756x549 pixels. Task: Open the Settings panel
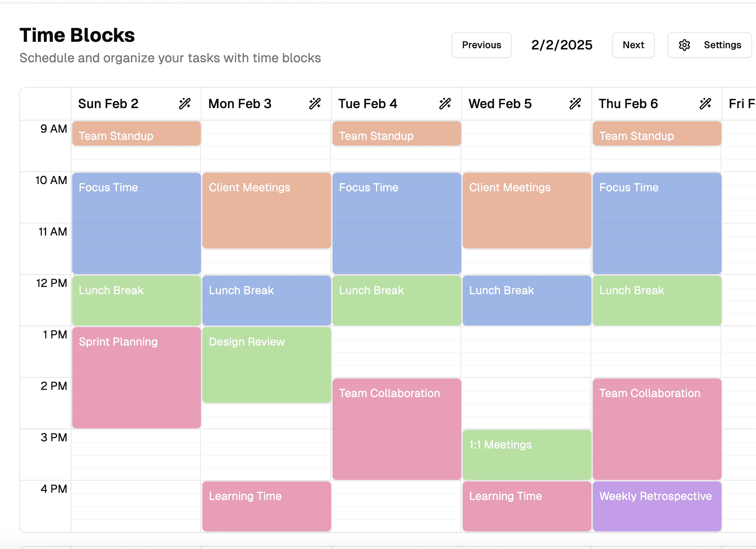pyautogui.click(x=709, y=45)
